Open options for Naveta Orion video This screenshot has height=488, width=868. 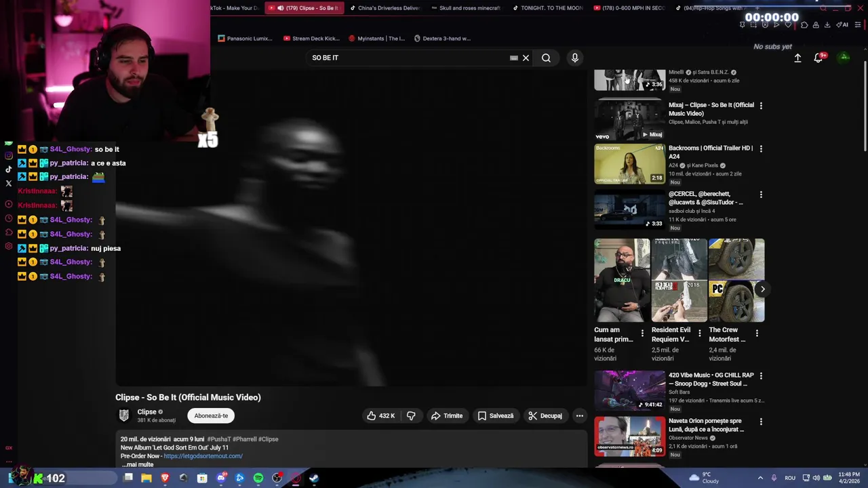point(761,422)
